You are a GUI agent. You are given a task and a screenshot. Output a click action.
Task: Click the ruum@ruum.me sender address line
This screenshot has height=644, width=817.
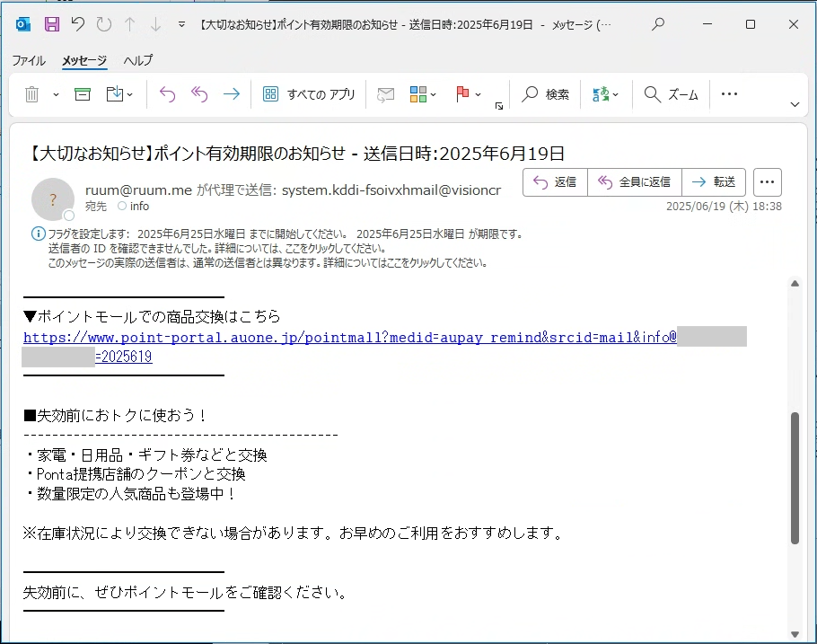click(293, 190)
